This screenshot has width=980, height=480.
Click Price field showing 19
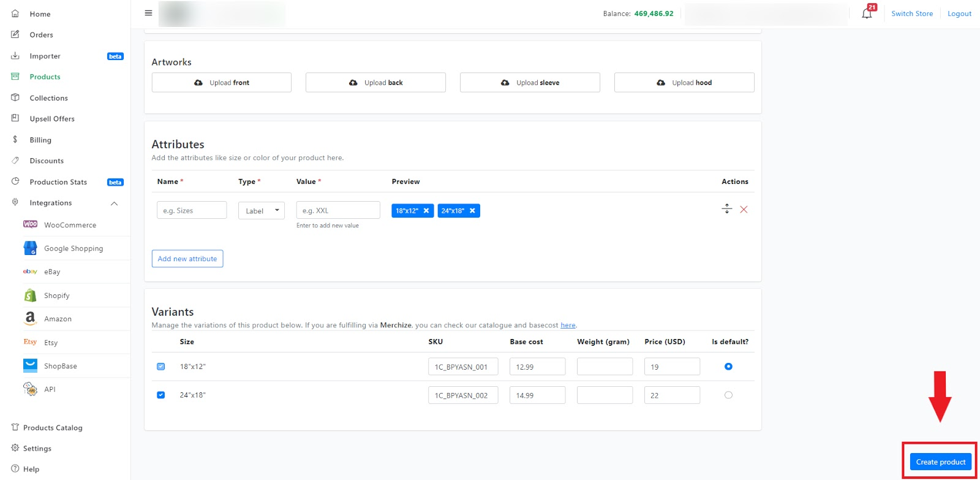point(672,367)
